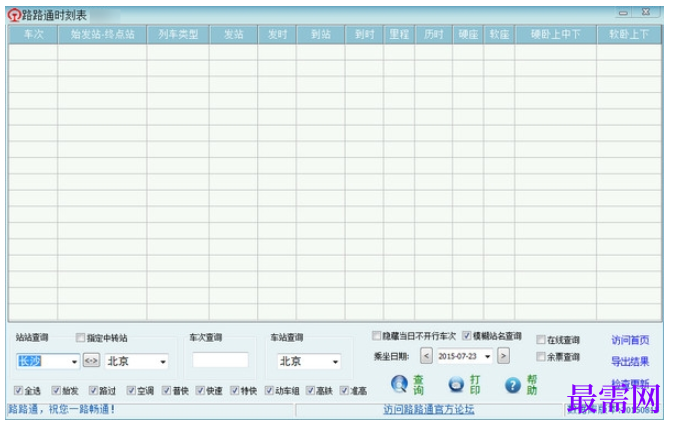Click the 打印 print icon
The height and width of the screenshot is (430, 679).
click(x=456, y=385)
